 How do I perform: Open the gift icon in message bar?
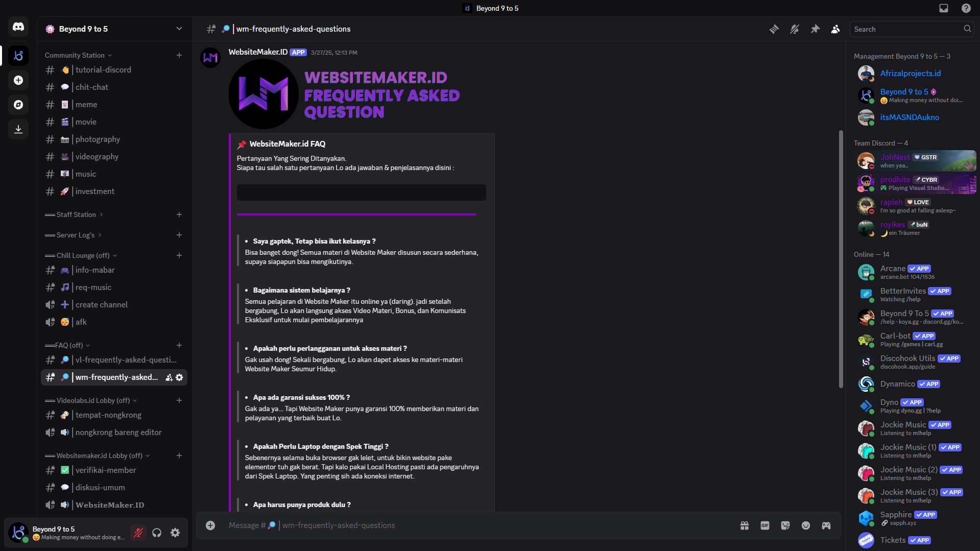(x=745, y=525)
